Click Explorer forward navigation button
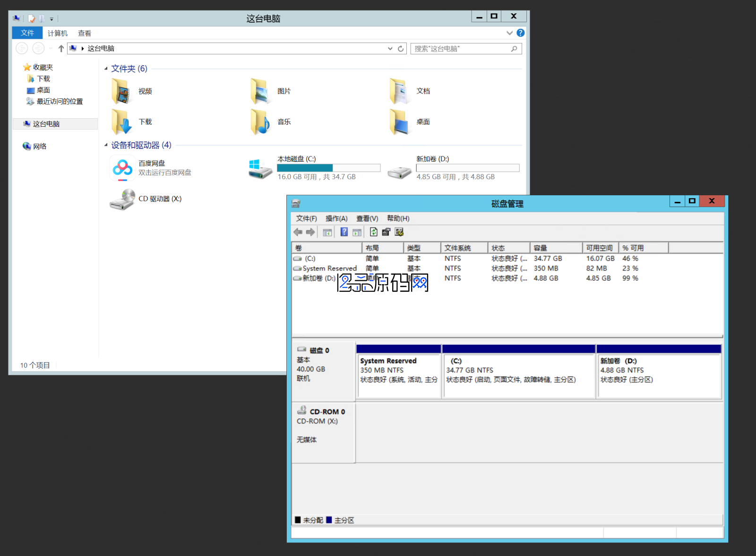 coord(38,48)
